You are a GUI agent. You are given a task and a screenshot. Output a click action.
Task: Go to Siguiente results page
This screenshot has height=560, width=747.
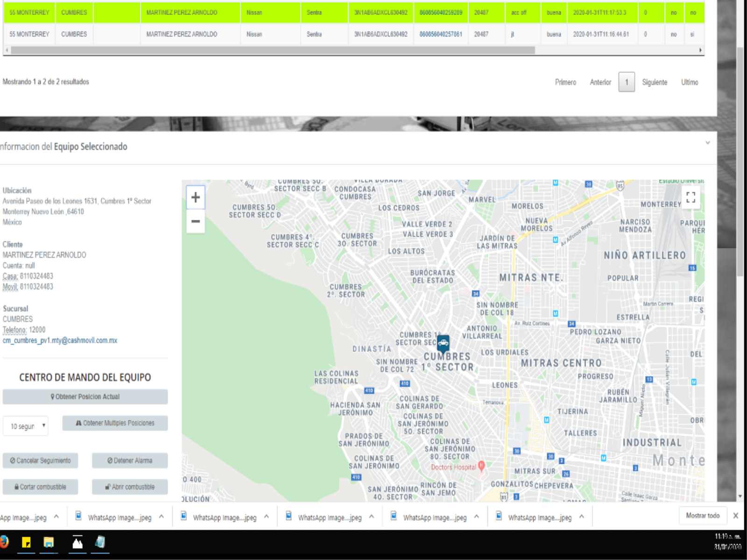click(655, 82)
